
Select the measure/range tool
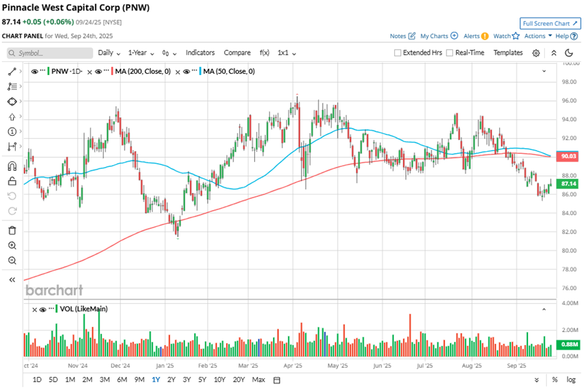(x=12, y=146)
